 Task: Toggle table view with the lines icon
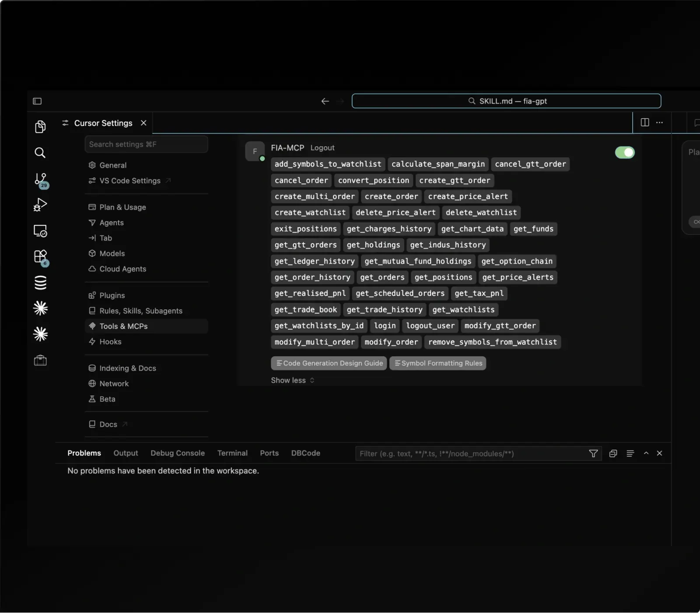click(x=630, y=453)
